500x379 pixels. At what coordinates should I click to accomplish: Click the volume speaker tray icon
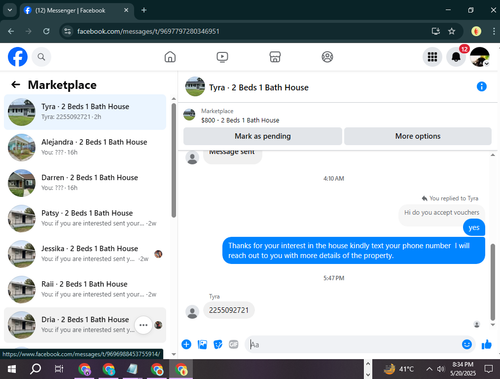pos(441,369)
